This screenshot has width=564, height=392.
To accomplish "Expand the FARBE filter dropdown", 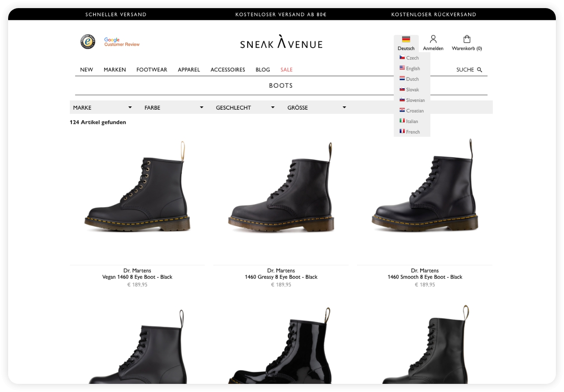I will pyautogui.click(x=174, y=108).
